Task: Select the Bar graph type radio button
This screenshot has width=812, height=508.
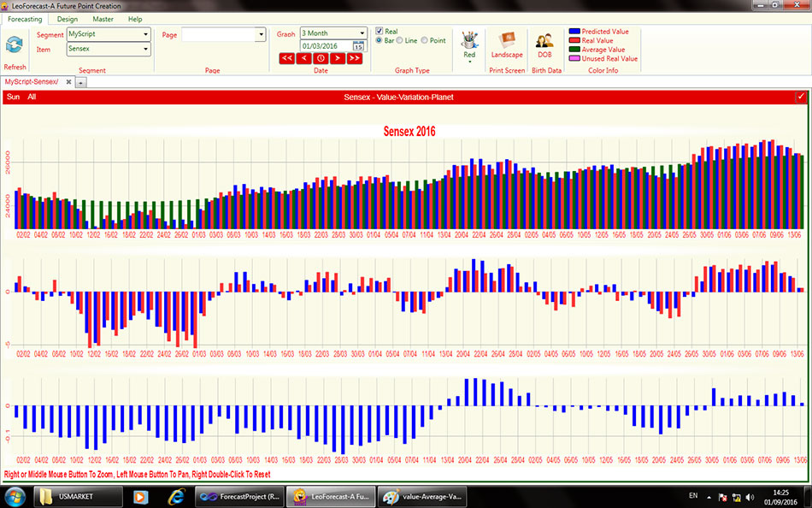Action: click(x=379, y=40)
